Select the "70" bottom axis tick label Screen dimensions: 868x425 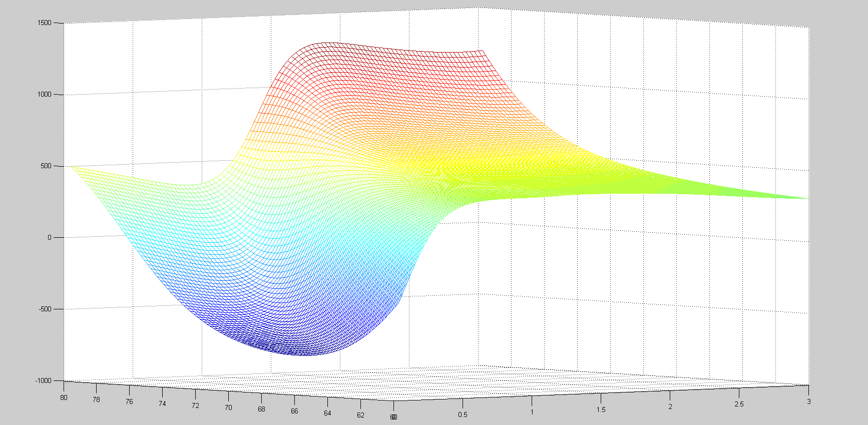pos(228,408)
